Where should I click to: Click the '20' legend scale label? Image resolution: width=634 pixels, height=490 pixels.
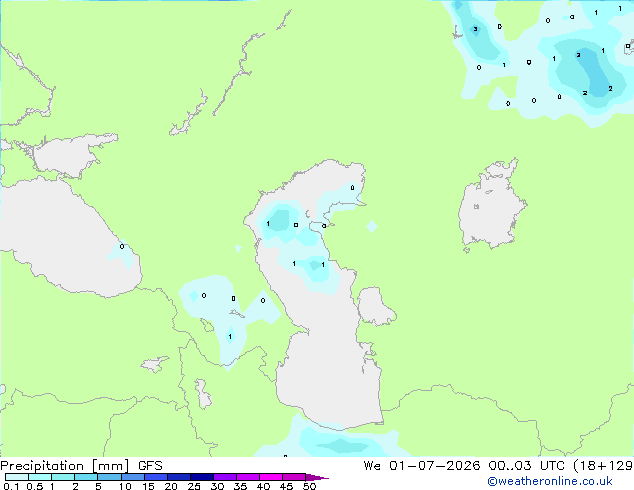(171, 486)
